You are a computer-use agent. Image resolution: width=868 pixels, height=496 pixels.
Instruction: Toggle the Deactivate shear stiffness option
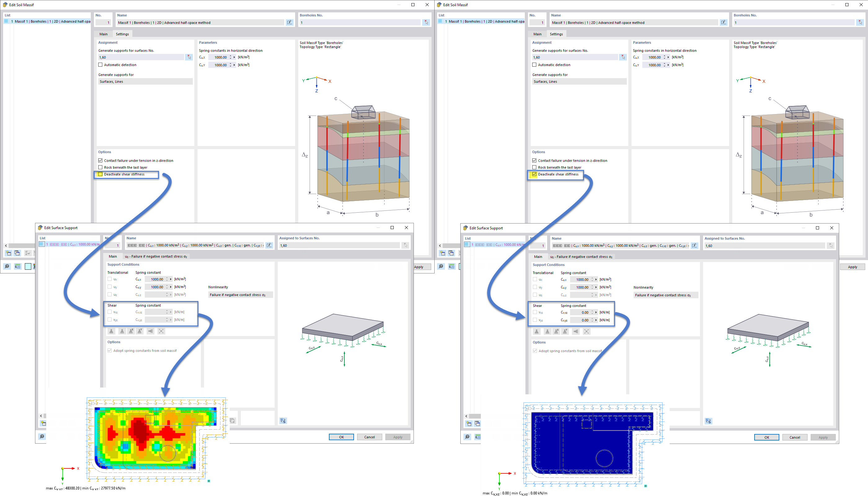point(100,174)
